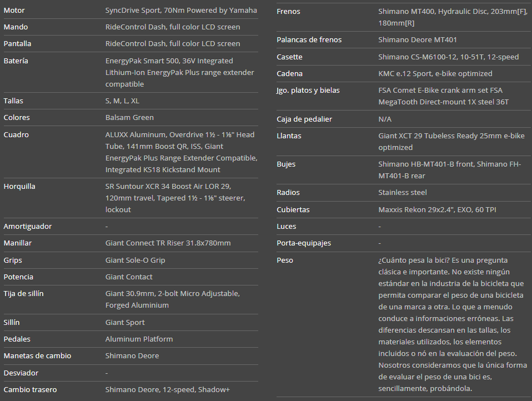Click the Frenos row label

click(x=290, y=11)
